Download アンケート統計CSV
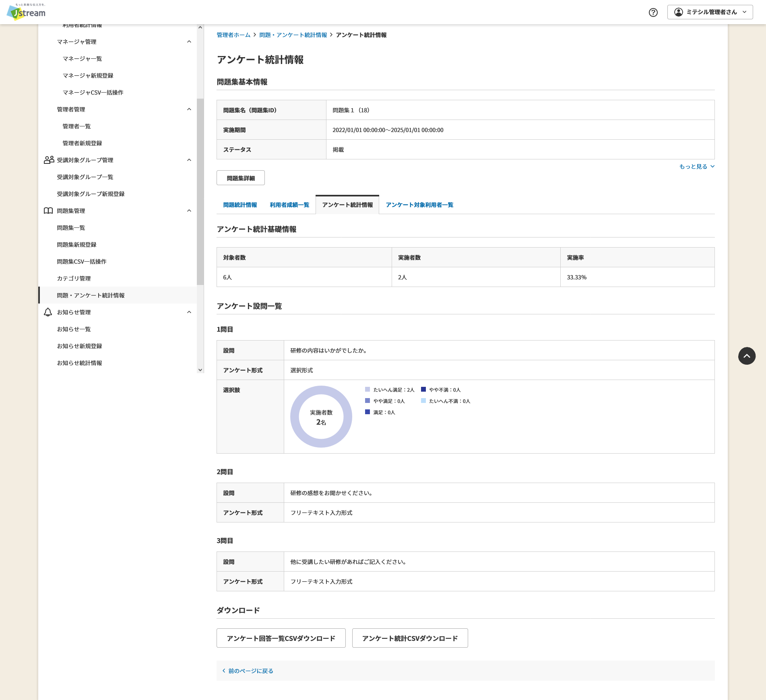The width and height of the screenshot is (766, 700). [410, 638]
